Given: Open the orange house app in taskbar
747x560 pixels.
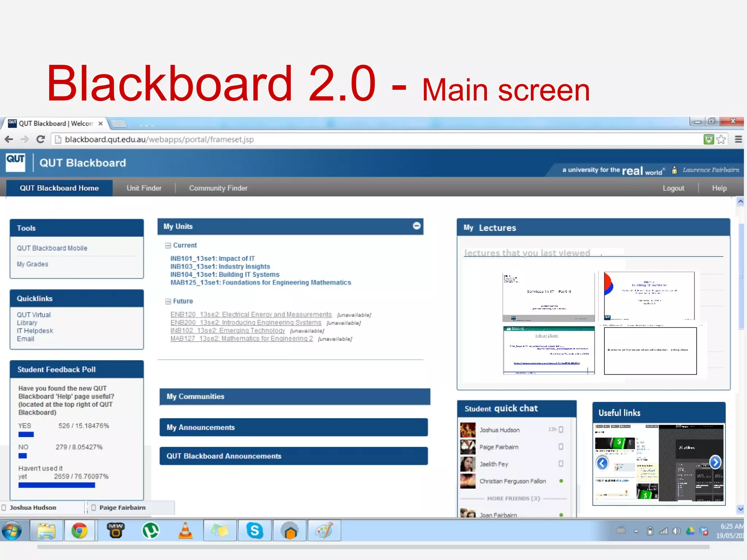Looking at the screenshot, I should point(290,530).
